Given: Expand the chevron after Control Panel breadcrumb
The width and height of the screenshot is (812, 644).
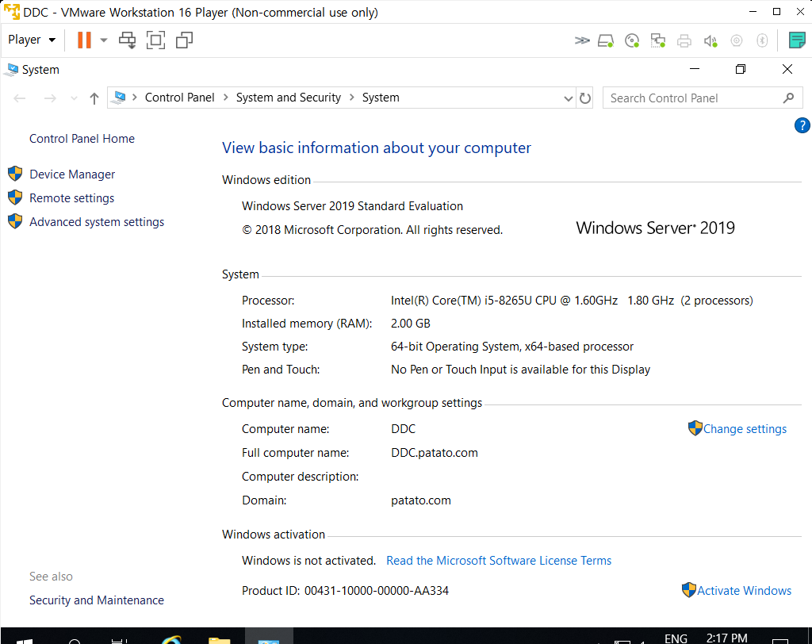Looking at the screenshot, I should [x=226, y=98].
